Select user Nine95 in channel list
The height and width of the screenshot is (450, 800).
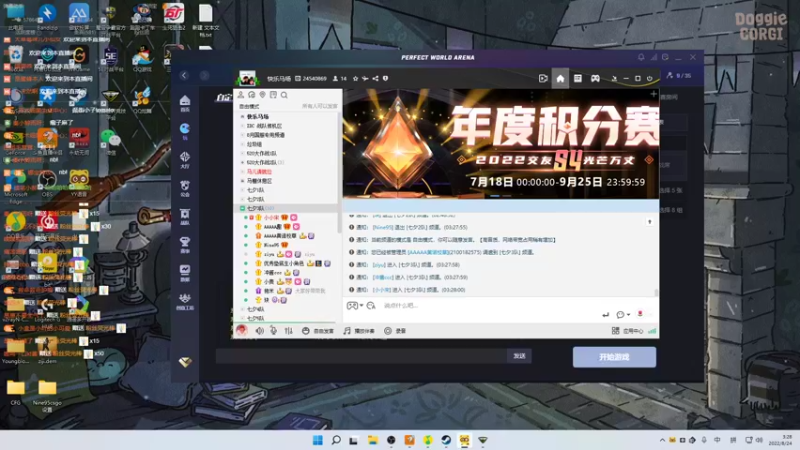[271, 245]
